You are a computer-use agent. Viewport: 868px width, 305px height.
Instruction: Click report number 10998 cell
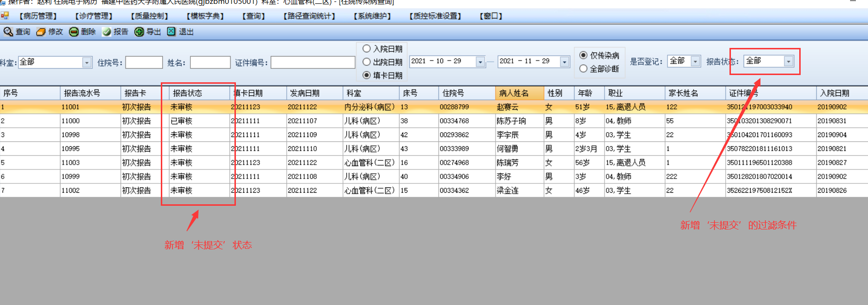coord(91,135)
